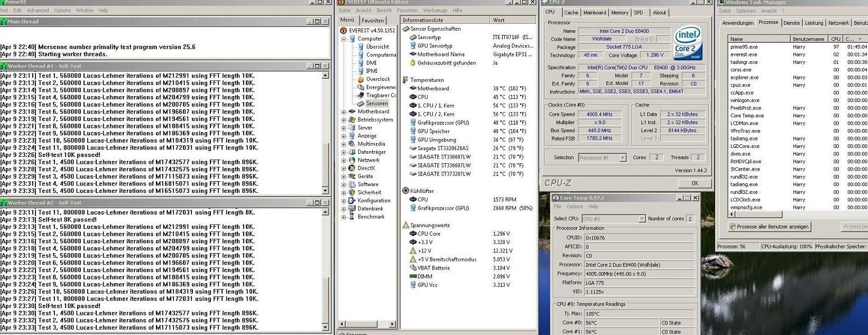This screenshot has width=868, height=335.
Task: Click the Temperaturen thermometer icon
Action: point(405,80)
